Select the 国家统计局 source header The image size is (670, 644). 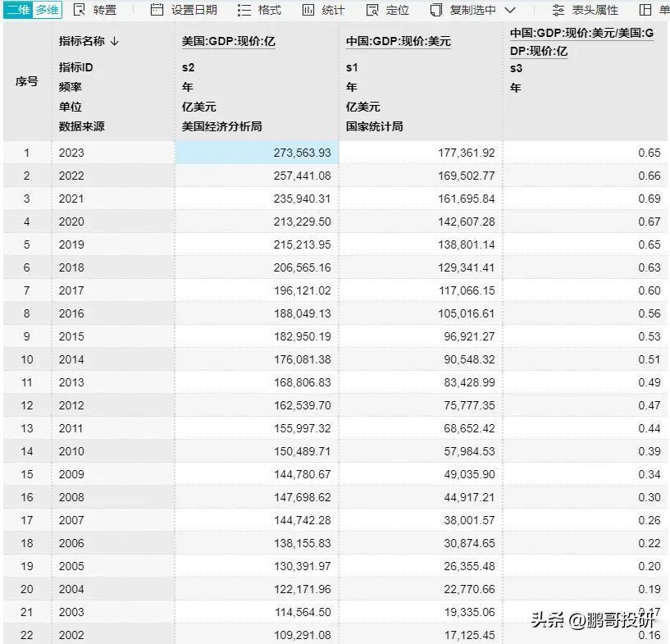coord(374,126)
